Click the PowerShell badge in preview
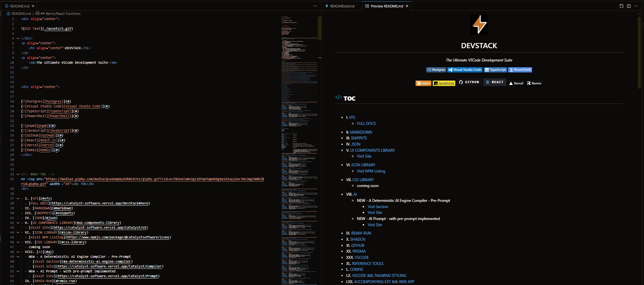The width and height of the screenshot is (644, 285). 520,70
